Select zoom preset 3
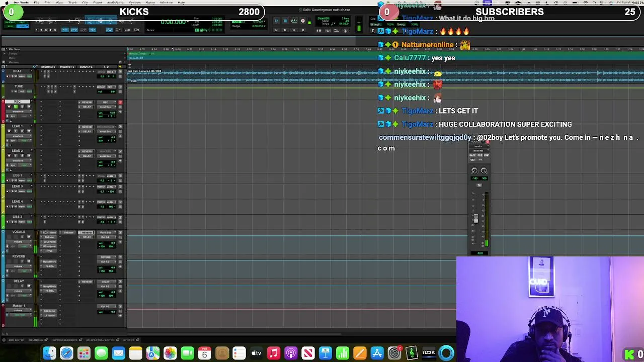This screenshot has height=362, width=644. pyautogui.click(x=46, y=30)
